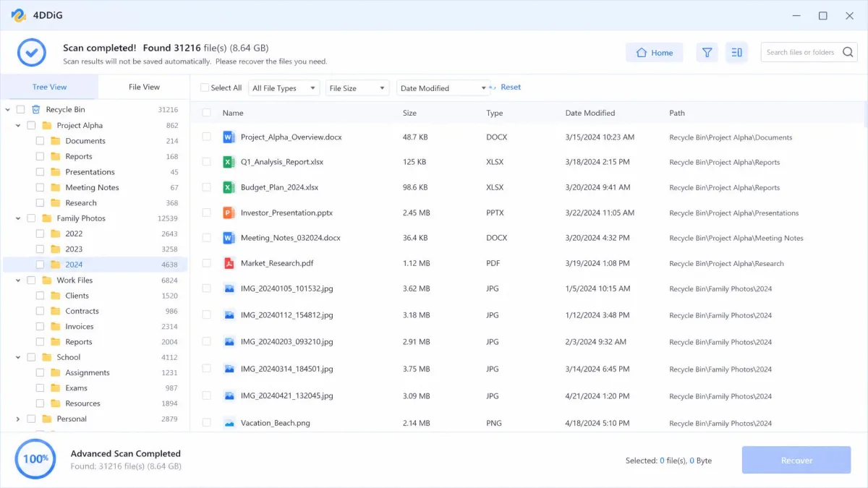Collapse the Family Photos node

(x=18, y=218)
